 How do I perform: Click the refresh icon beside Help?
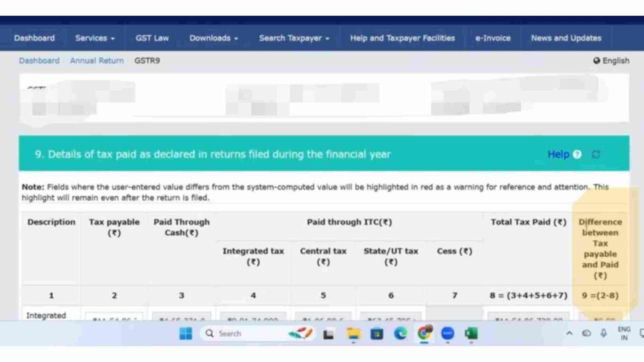pyautogui.click(x=596, y=154)
